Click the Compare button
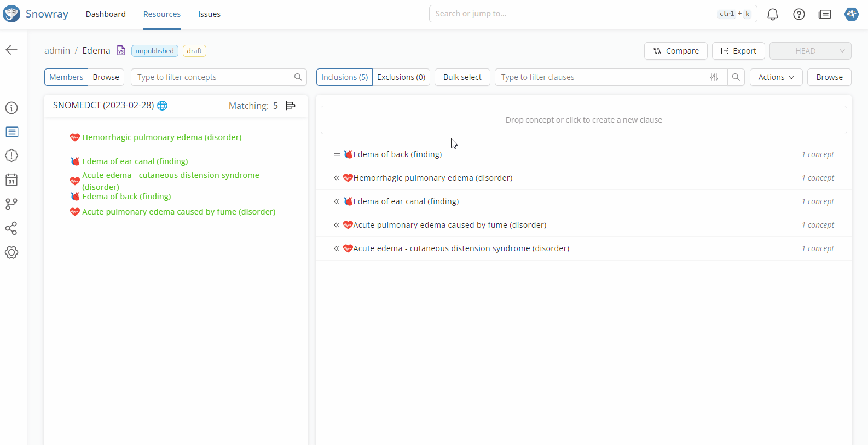 pyautogui.click(x=675, y=51)
